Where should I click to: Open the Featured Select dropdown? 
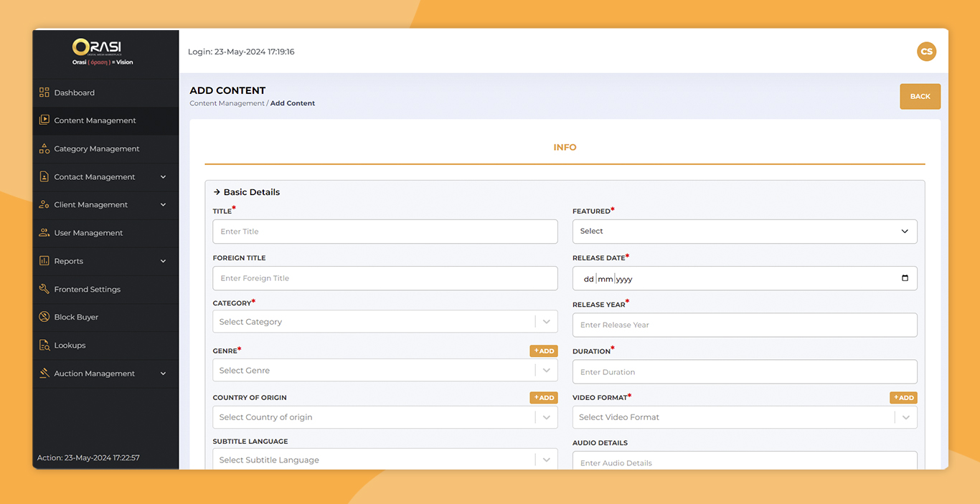[x=745, y=232]
